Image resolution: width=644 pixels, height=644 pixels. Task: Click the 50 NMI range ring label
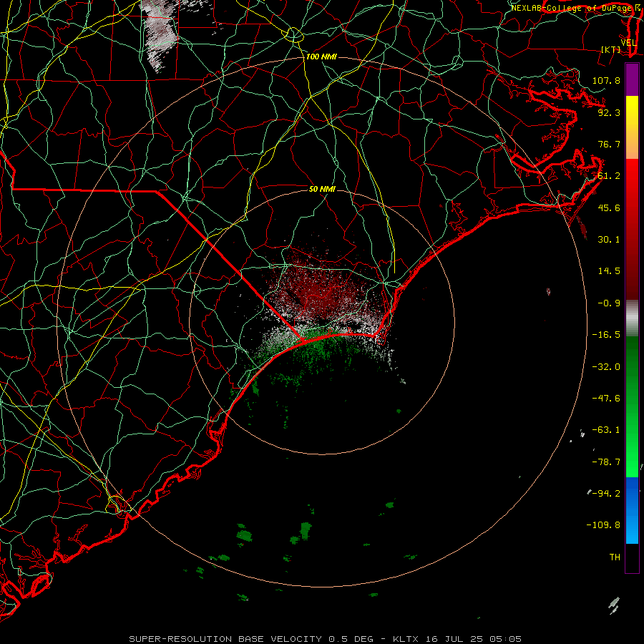tap(322, 189)
